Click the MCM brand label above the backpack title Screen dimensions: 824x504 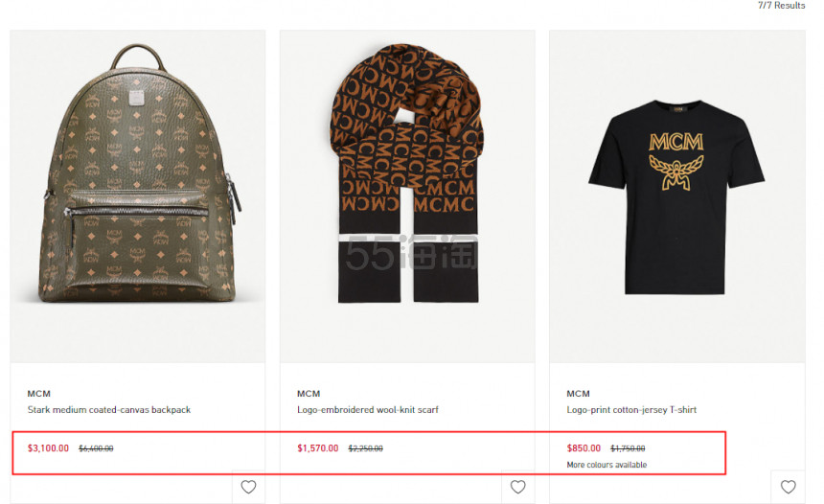(39, 394)
